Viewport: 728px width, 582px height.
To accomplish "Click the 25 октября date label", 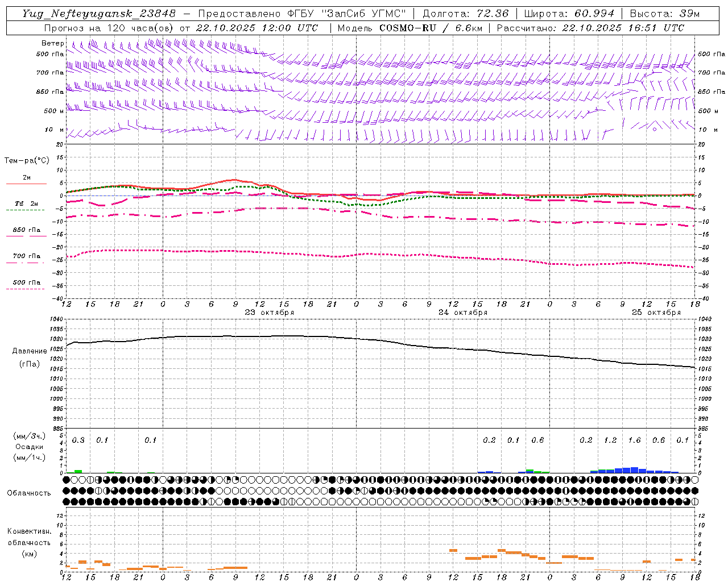I will (656, 313).
